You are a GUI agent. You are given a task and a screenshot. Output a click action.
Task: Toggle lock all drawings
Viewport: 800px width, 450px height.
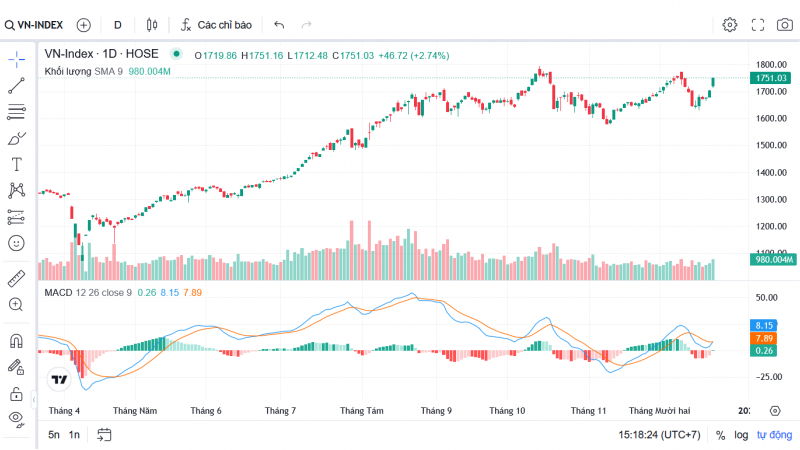(16, 393)
